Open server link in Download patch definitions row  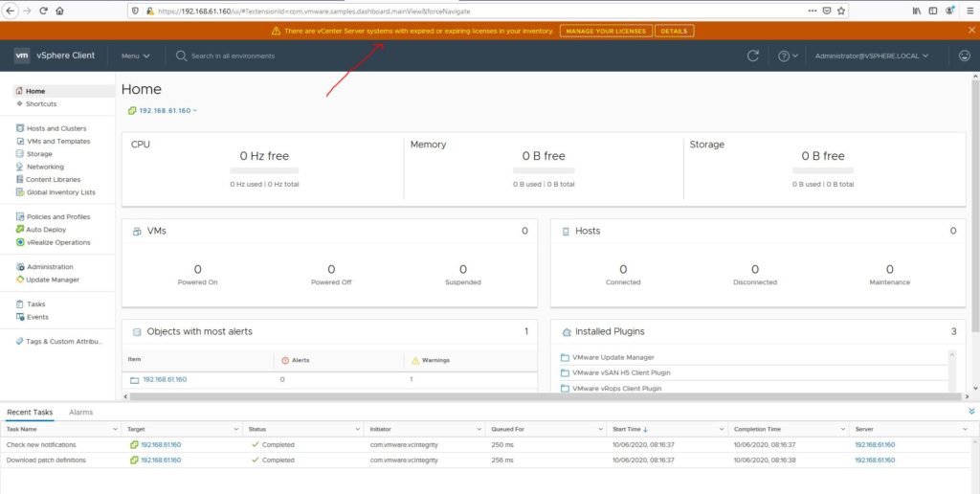(x=875, y=460)
